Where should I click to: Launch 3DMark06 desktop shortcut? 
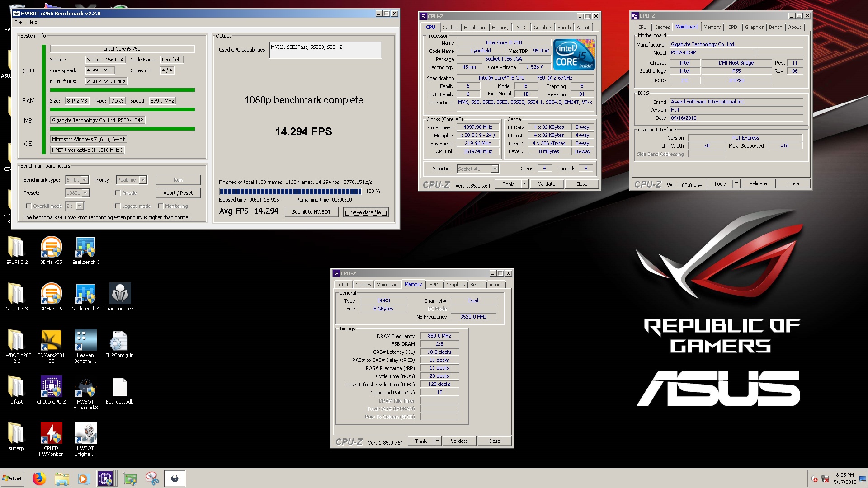pyautogui.click(x=51, y=297)
